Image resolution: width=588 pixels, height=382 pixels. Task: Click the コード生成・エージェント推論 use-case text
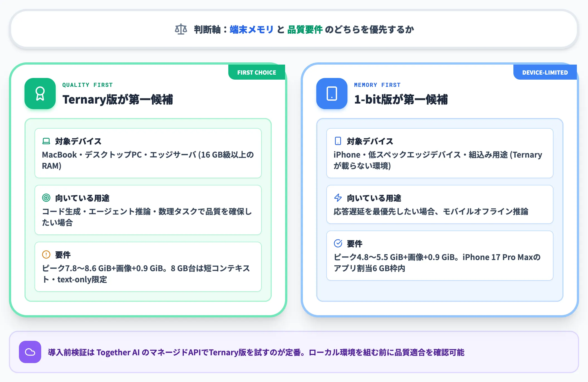point(147,217)
